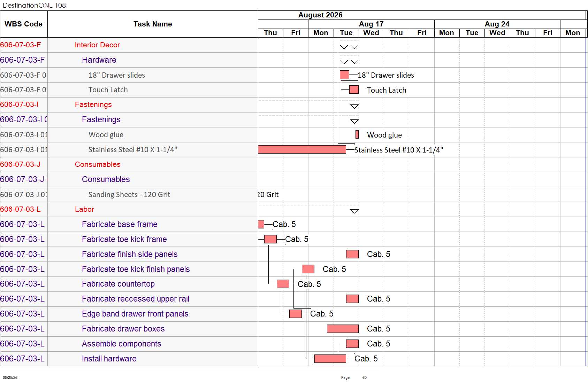The image size is (588, 382).
Task: Click the August 2026 timescale header
Action: (320, 15)
